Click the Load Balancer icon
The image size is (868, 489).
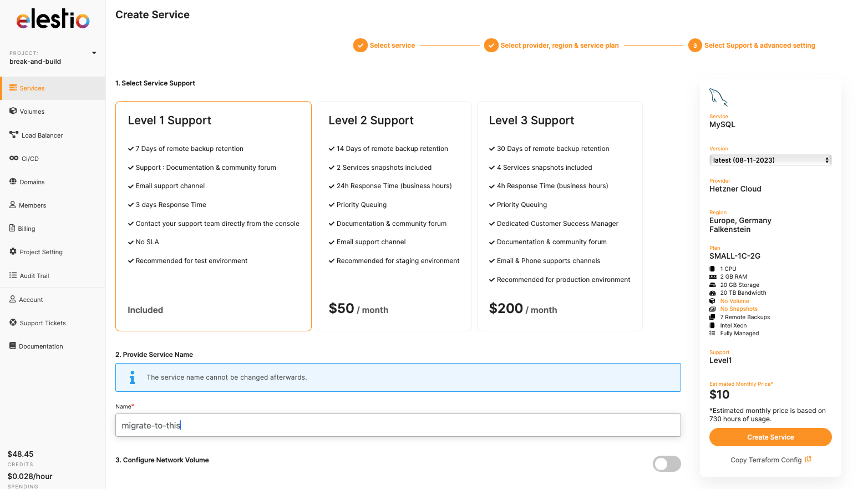coord(14,135)
